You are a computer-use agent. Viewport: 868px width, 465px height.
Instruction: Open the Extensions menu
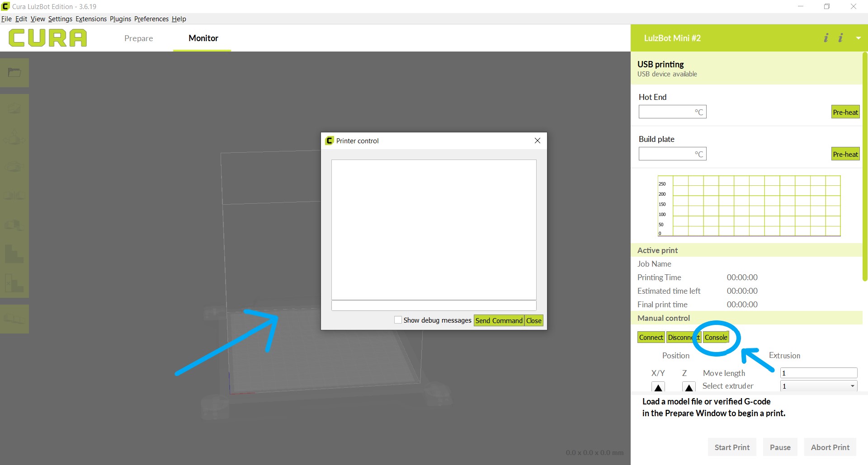click(91, 19)
